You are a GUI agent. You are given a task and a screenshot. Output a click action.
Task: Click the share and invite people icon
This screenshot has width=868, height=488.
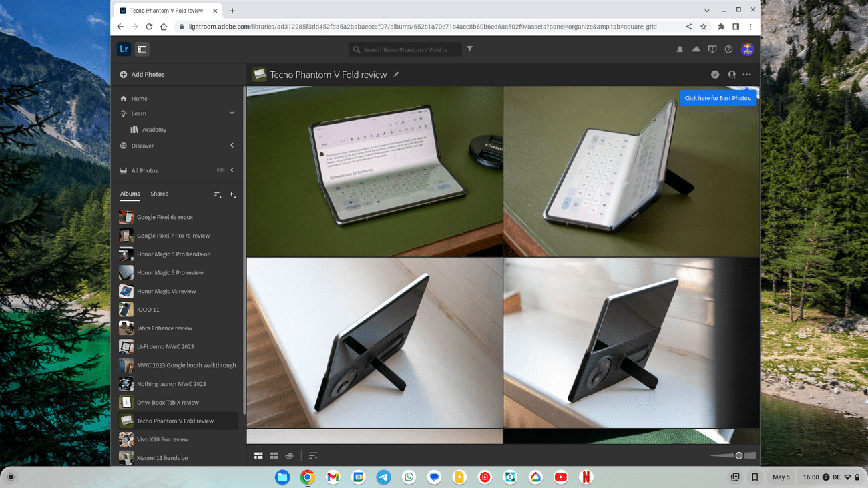point(732,75)
